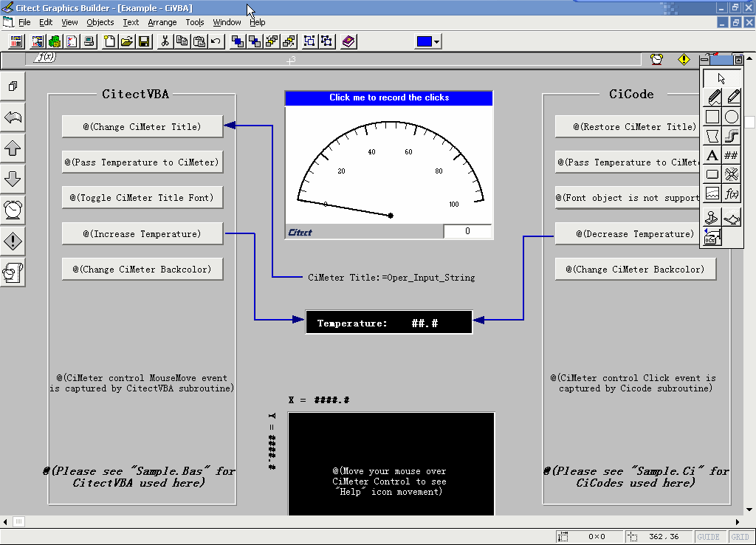Click the vertical scrollbar down arrow
756x545 pixels.
click(x=749, y=510)
